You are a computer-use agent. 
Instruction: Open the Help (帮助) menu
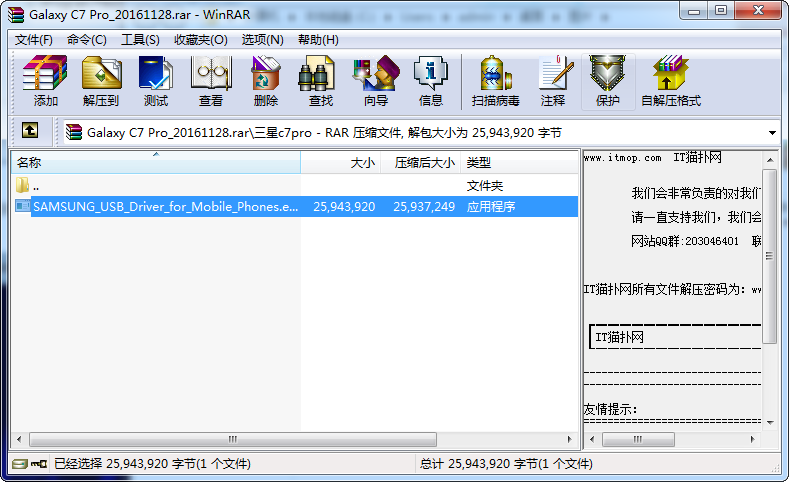318,40
